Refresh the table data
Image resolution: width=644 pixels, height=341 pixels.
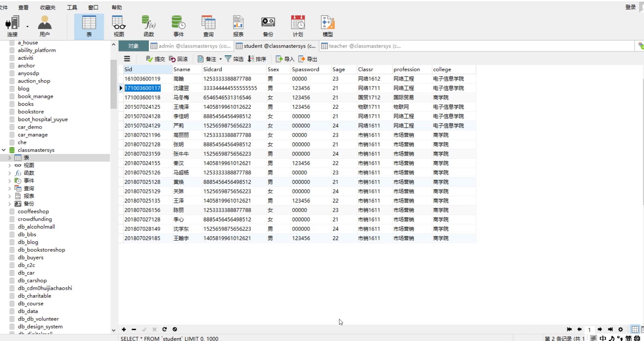pos(164,329)
